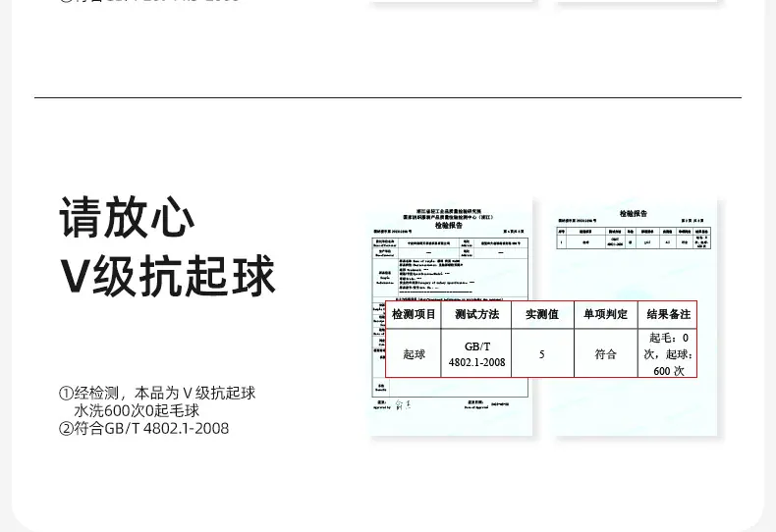The height and width of the screenshot is (532, 776).
Task: Select the 起毛:0次 remark cell
Action: pos(668,354)
